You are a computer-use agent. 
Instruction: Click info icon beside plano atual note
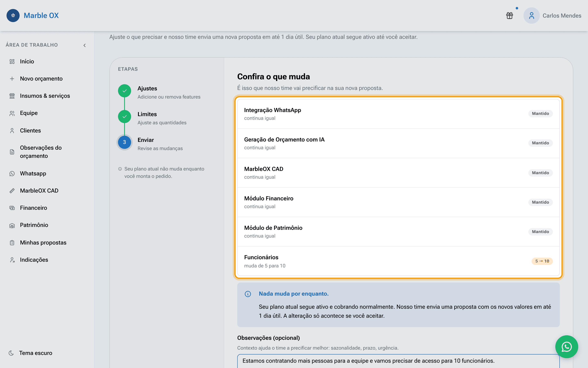tap(120, 169)
